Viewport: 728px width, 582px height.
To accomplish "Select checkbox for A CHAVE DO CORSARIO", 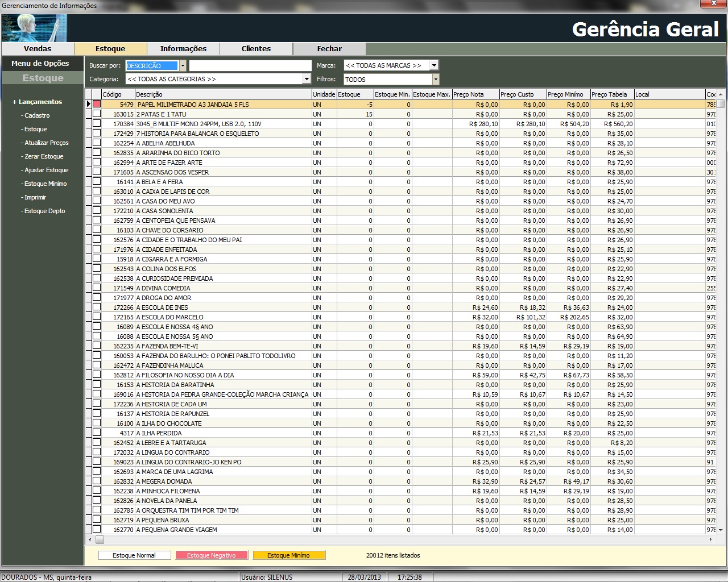I will [97, 230].
